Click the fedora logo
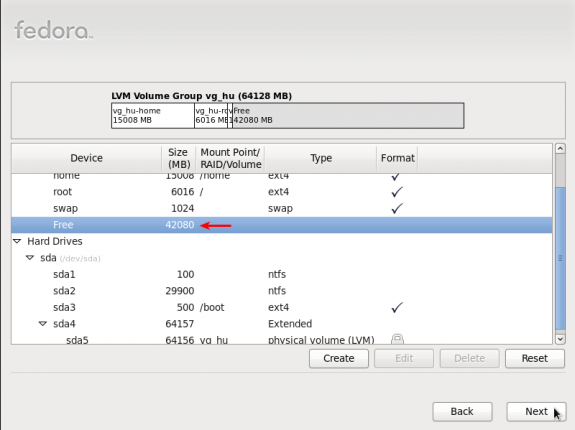Viewport: 575px width, 430px height. [54, 30]
